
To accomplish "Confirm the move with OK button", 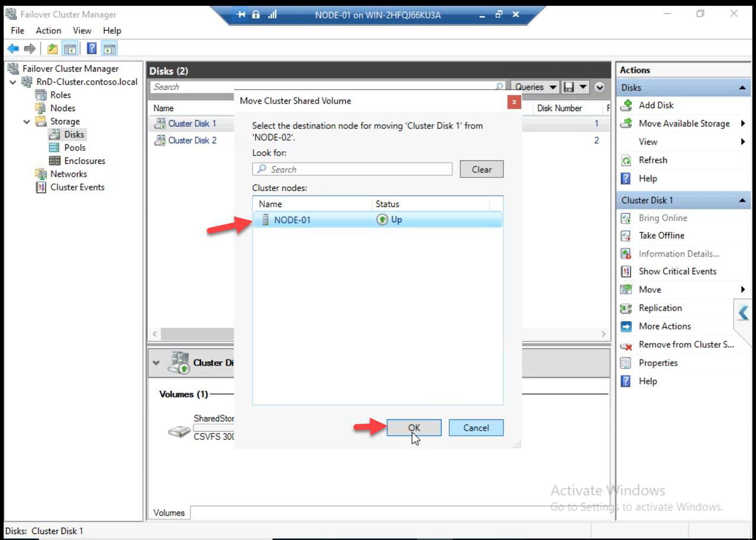I will 414,428.
